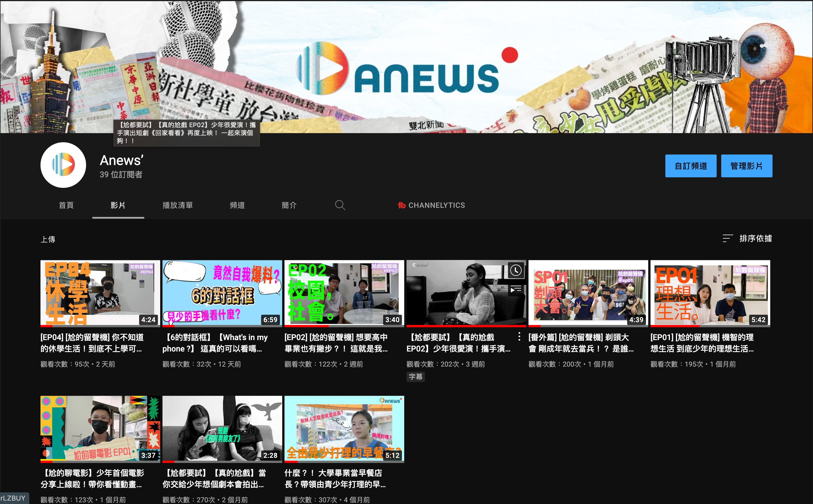Screen dimensions: 813x504
Task: Click the 39 位訂閱者 subscriber count
Action: [x=121, y=174]
